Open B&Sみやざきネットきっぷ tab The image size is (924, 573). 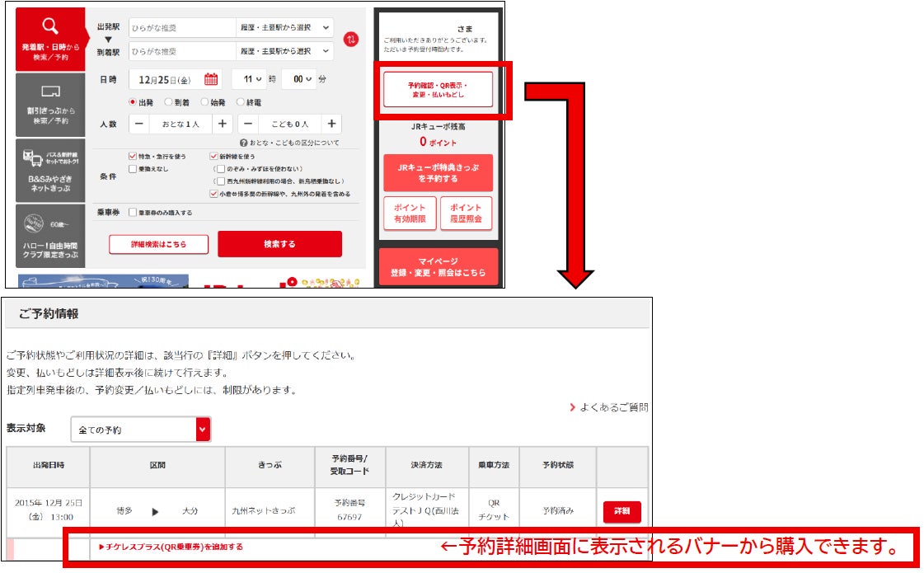[x=50, y=171]
